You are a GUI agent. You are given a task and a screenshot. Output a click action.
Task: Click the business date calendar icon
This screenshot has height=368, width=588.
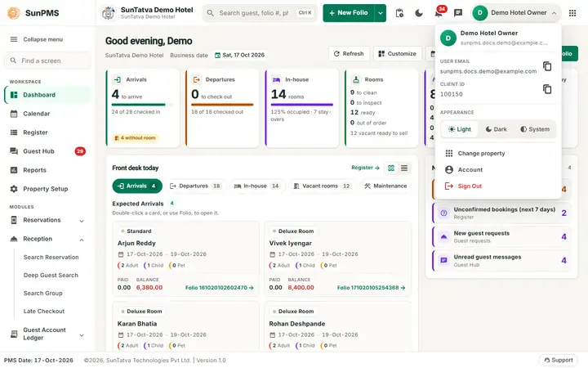217,56
